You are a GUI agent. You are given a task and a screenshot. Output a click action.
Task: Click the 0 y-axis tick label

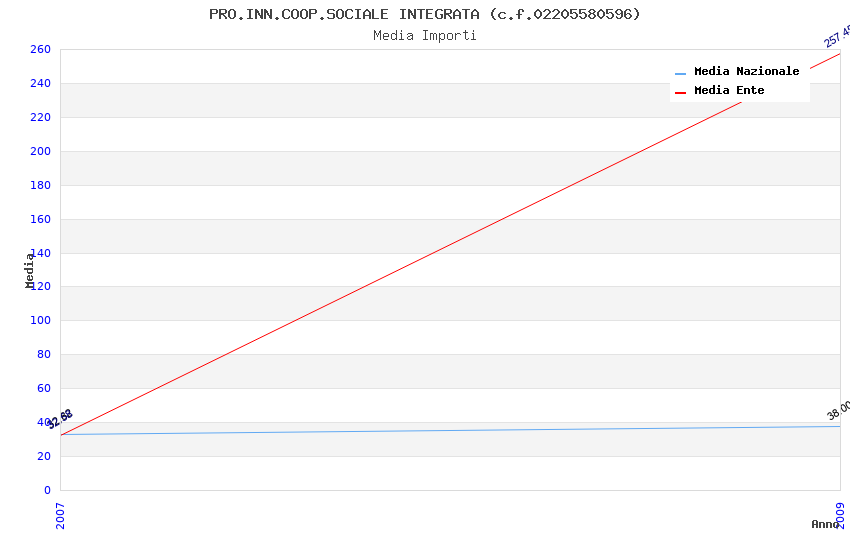47,490
